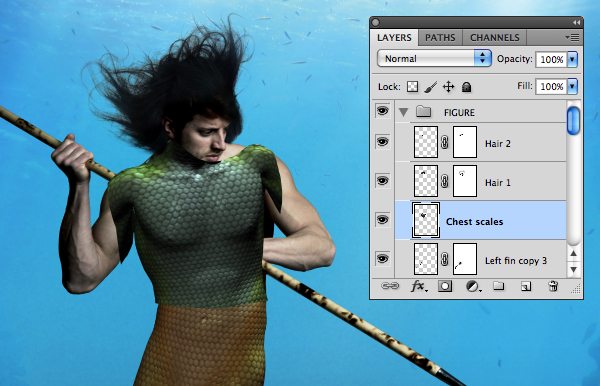Click the Opacity 100% field
The width and height of the screenshot is (600, 386).
[551, 59]
